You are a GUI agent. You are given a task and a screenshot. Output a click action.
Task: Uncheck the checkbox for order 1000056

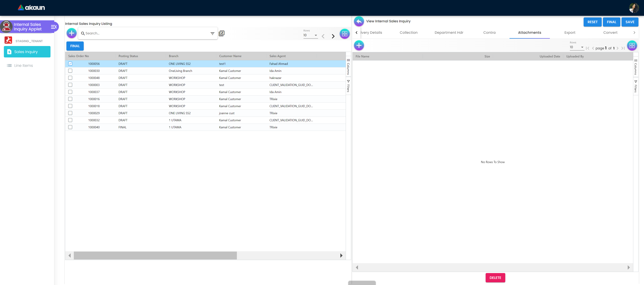70,64
